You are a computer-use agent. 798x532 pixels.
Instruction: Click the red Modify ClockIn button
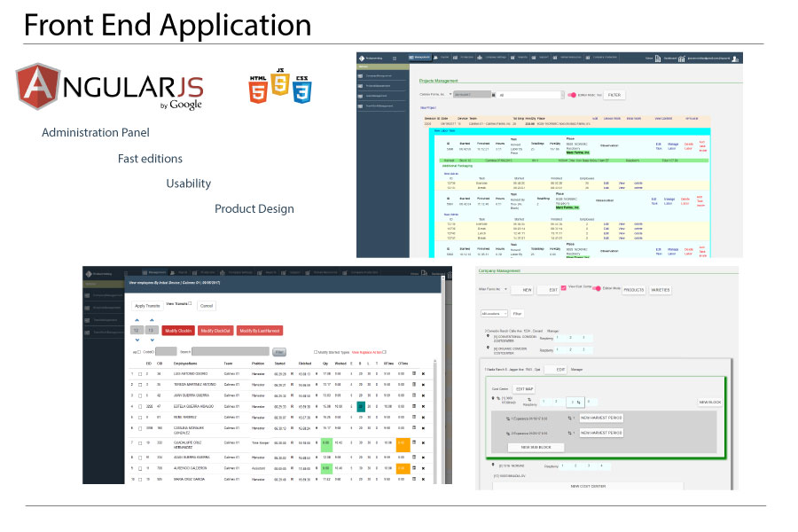[x=179, y=330]
